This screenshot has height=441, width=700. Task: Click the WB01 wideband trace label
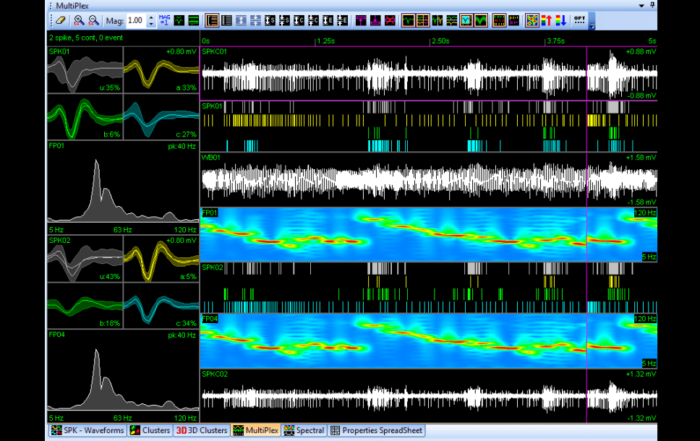[x=211, y=158]
